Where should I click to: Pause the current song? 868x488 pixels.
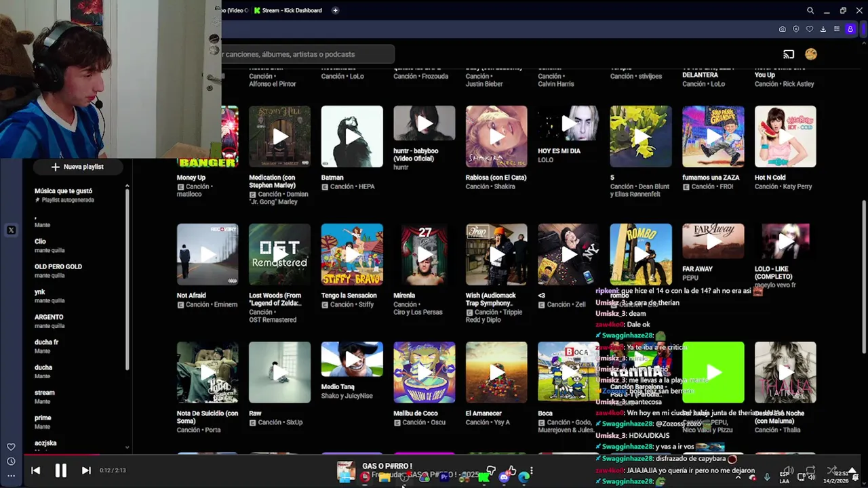pyautogui.click(x=60, y=470)
